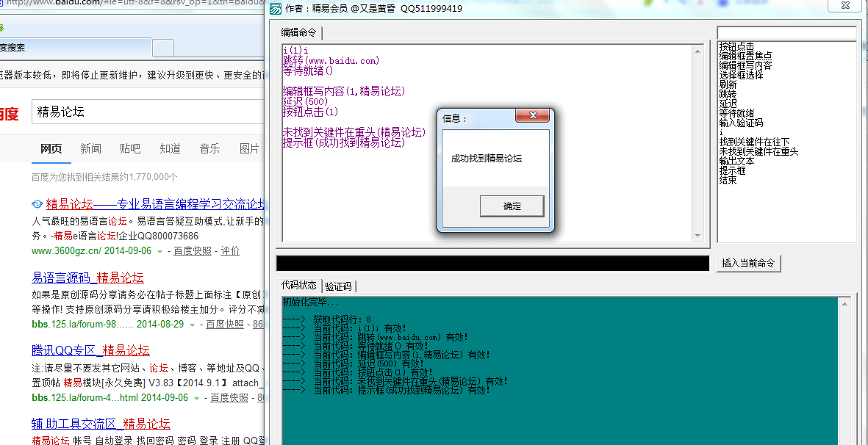Open the 易语言源码_精易论坛 link
This screenshot has width=868, height=445.
click(87, 278)
